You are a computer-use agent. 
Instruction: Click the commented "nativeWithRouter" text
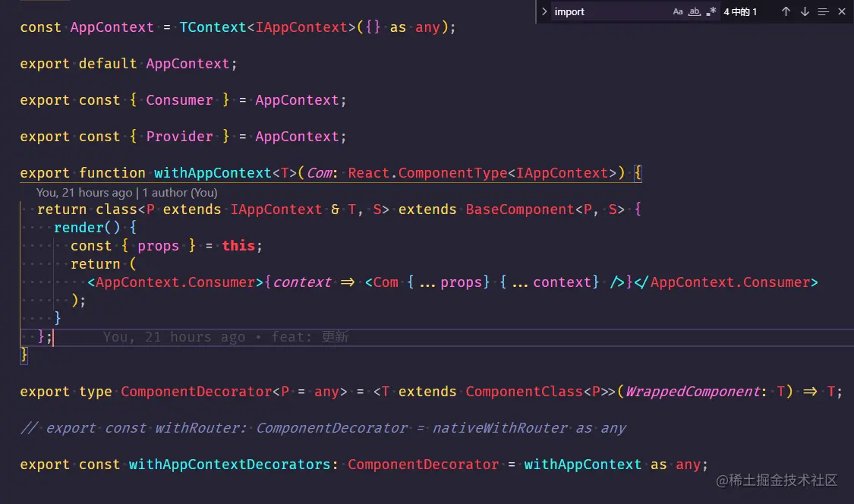499,428
